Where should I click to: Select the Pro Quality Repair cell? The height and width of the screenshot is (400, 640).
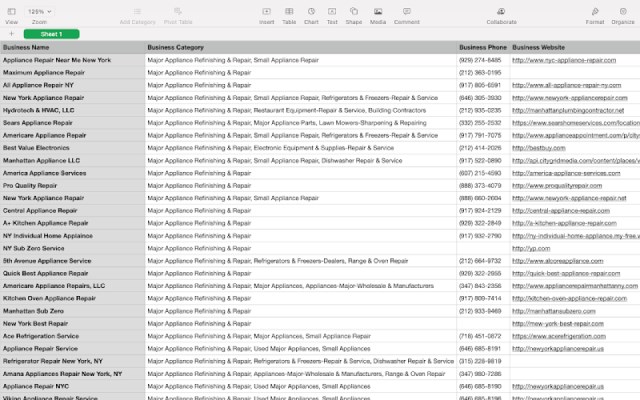click(x=73, y=185)
